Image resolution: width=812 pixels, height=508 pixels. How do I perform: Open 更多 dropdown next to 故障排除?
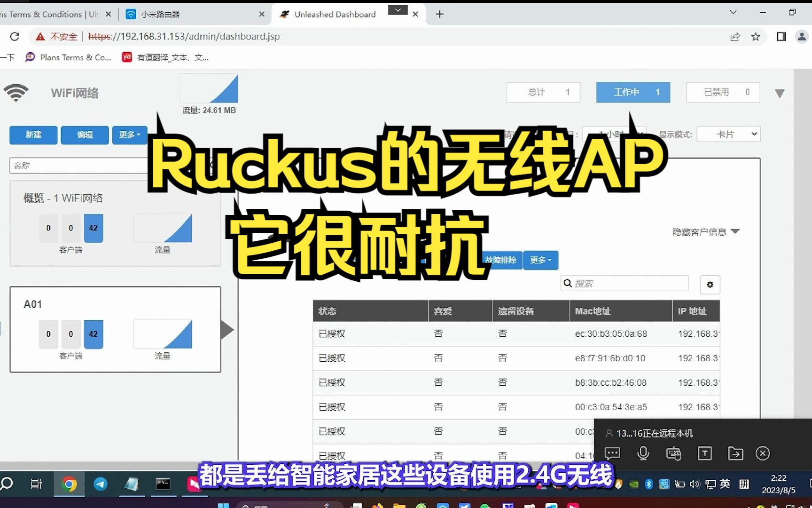coord(541,260)
